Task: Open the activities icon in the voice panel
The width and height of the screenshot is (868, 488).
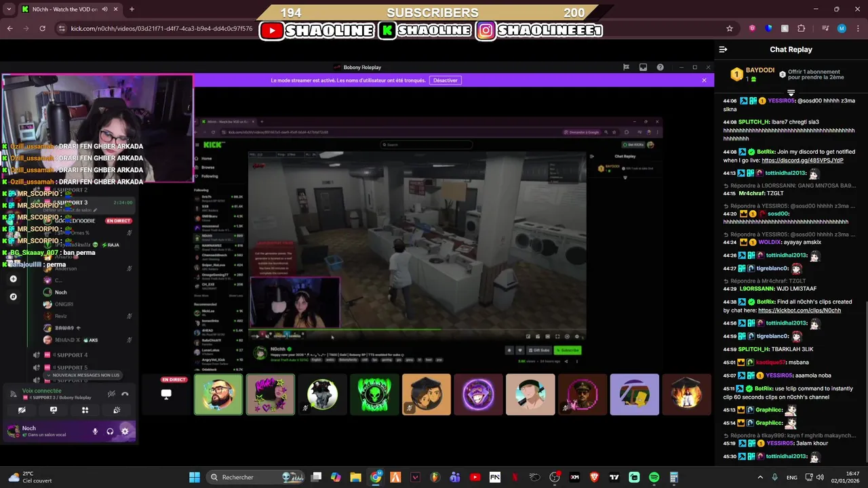Action: click(85, 410)
